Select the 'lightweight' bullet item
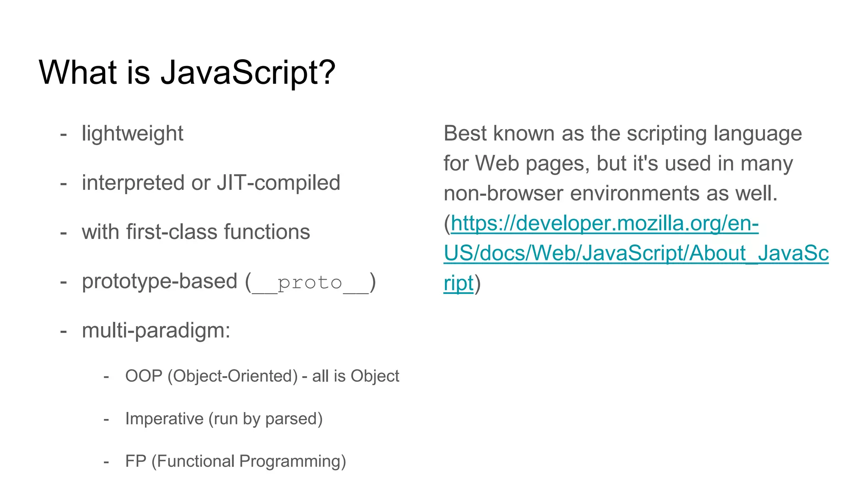Viewport: 868px width, 488px height. (132, 134)
